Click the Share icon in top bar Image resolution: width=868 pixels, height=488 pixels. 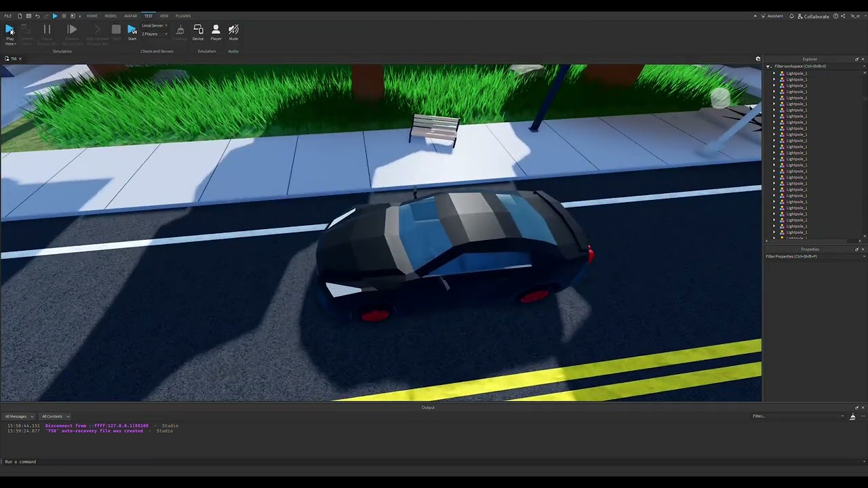tap(844, 16)
